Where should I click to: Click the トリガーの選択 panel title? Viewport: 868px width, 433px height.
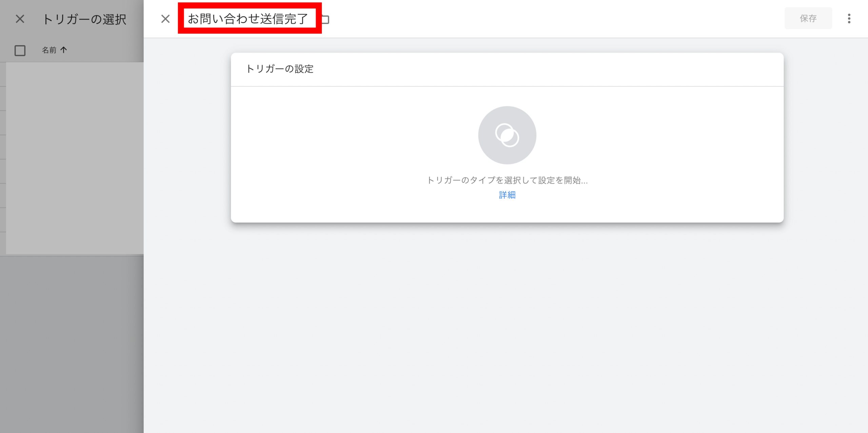click(x=84, y=19)
